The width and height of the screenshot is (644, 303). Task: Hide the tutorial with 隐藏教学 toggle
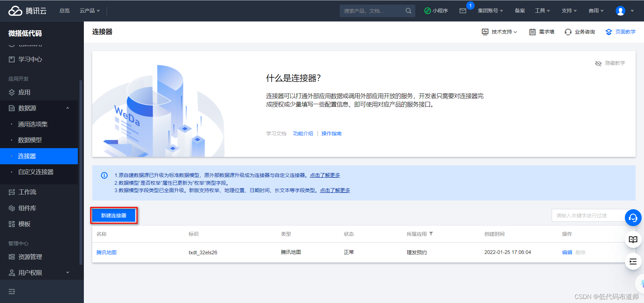pyautogui.click(x=610, y=63)
